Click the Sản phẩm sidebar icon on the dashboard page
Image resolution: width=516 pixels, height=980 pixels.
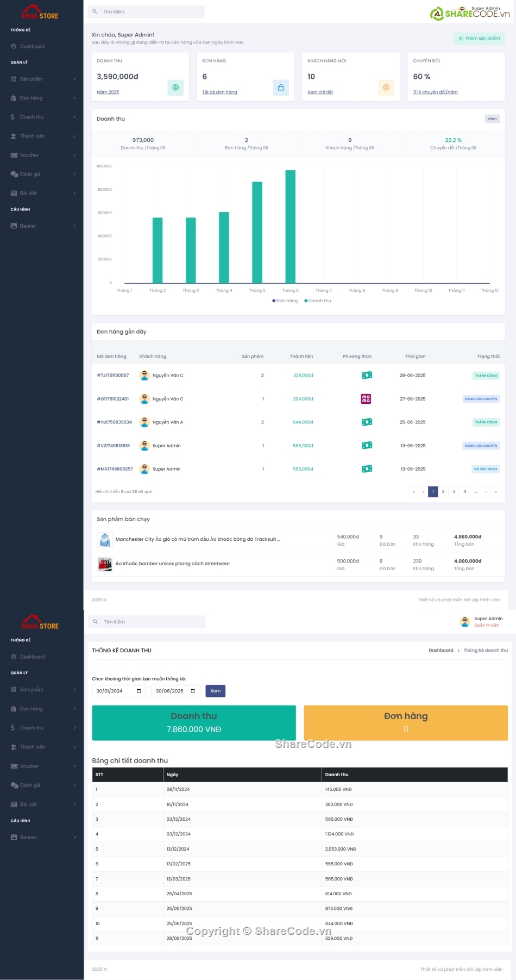pos(14,79)
